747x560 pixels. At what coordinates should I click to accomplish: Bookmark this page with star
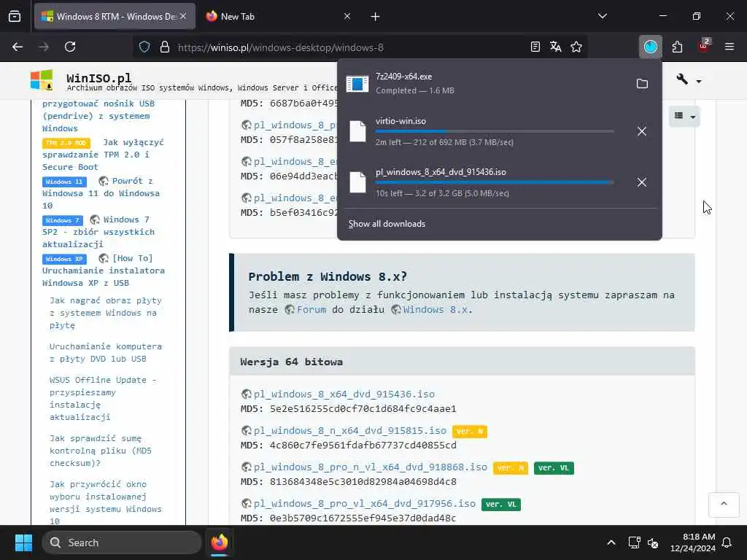click(576, 47)
